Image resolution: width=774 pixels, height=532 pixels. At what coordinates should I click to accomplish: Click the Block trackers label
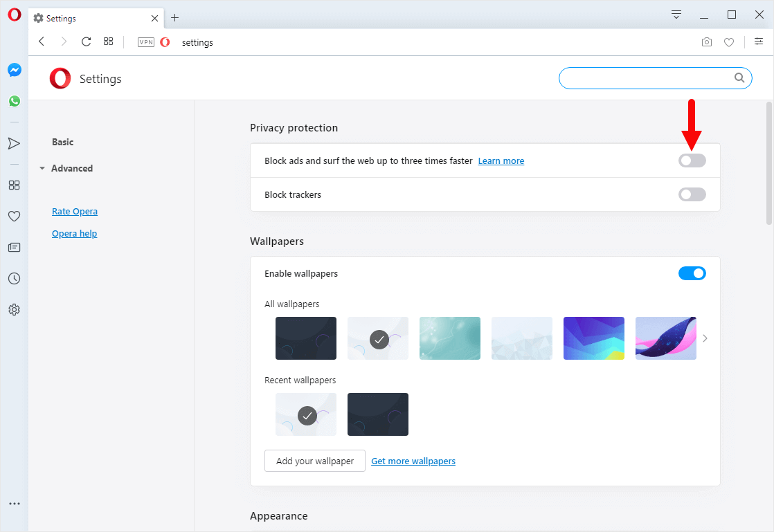(x=293, y=195)
